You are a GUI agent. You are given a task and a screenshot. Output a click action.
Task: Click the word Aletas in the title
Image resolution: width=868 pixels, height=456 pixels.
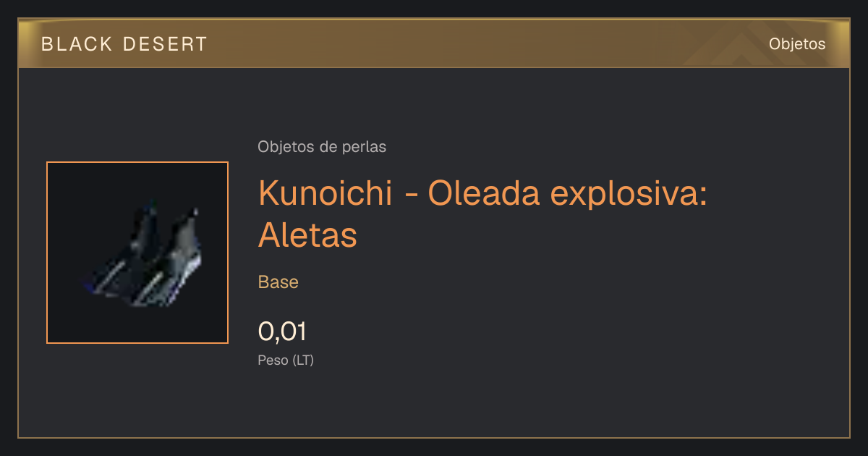[x=307, y=235]
